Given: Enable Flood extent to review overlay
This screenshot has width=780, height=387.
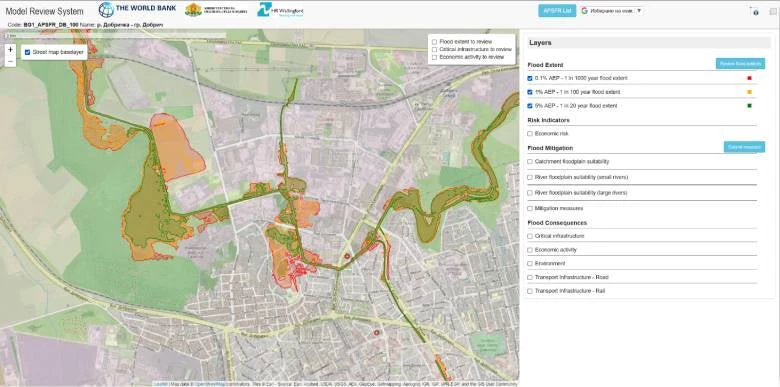Looking at the screenshot, I should 435,42.
